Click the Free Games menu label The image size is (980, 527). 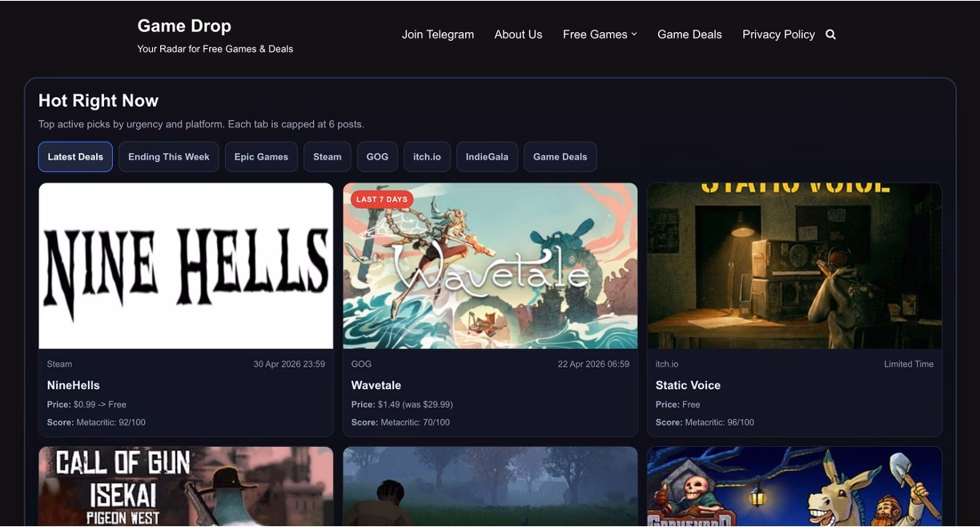tap(595, 34)
